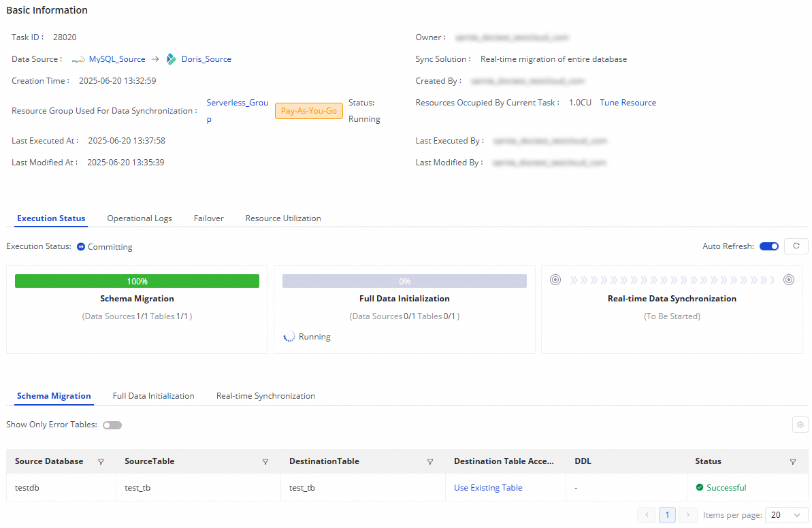812x528 pixels.
Task: Click green Successful status check icon
Action: coord(699,488)
